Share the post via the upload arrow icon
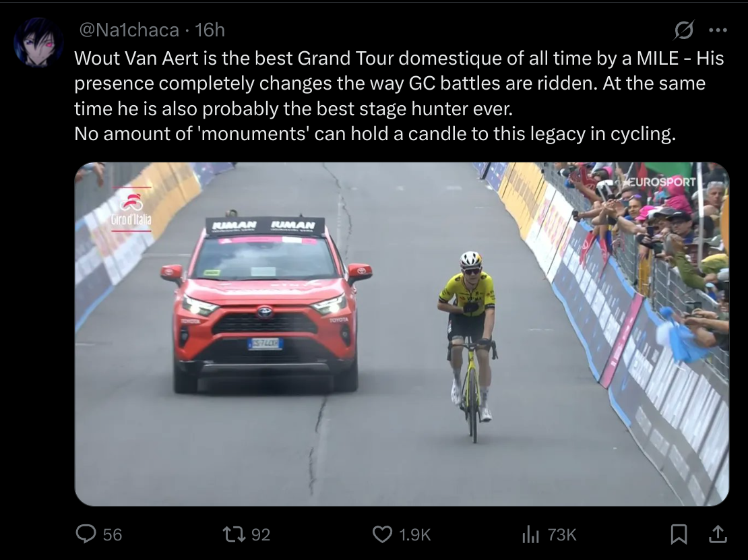 (x=717, y=534)
